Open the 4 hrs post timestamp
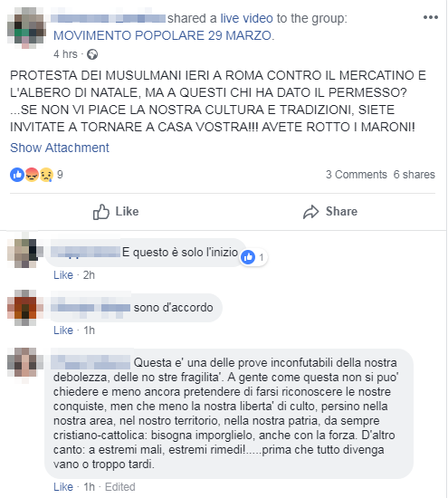 point(65,54)
